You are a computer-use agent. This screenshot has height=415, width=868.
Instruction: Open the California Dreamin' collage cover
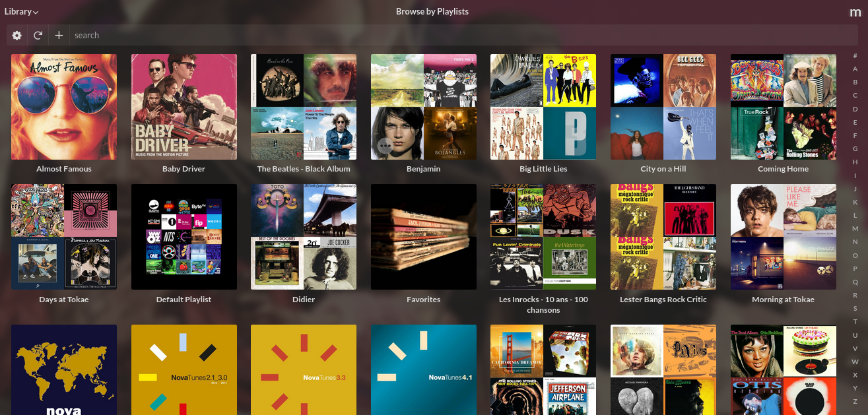coord(543,369)
